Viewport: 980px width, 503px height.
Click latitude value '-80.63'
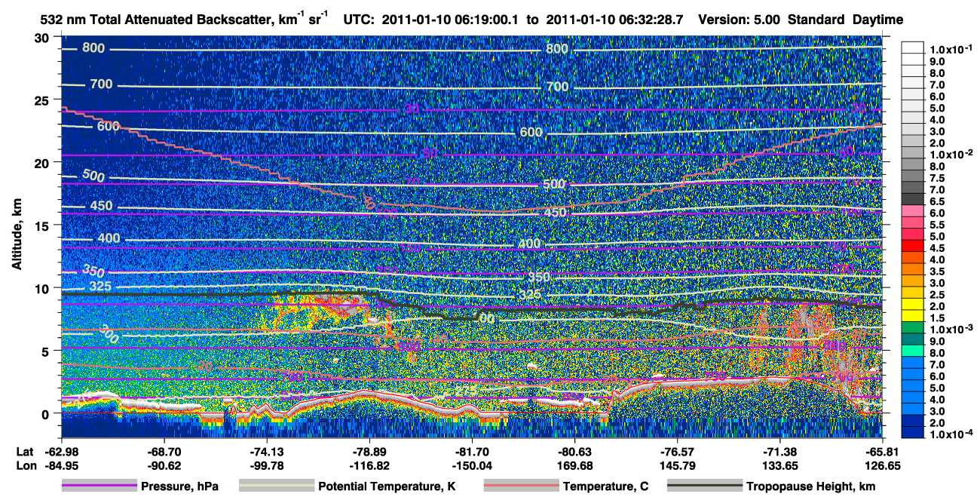tap(574, 452)
